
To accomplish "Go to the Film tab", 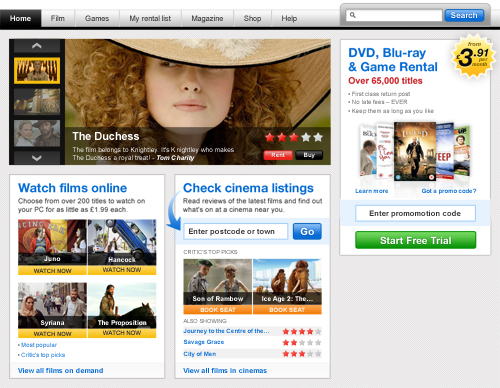I will [x=58, y=18].
